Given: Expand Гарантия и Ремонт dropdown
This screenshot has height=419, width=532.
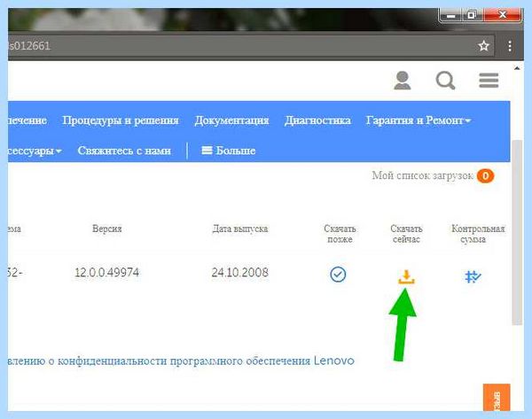Looking at the screenshot, I should [418, 120].
